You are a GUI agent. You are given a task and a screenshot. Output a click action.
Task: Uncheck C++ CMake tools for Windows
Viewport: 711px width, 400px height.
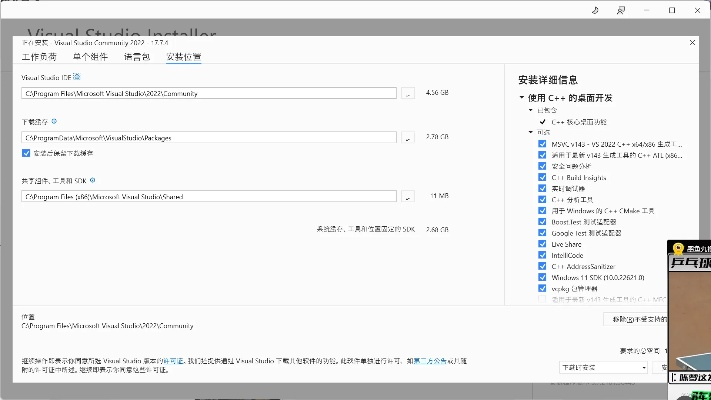click(x=542, y=210)
